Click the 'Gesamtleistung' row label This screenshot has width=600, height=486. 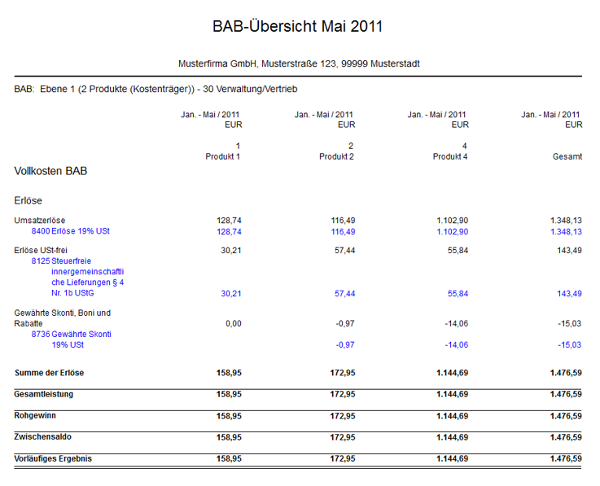pyautogui.click(x=44, y=394)
